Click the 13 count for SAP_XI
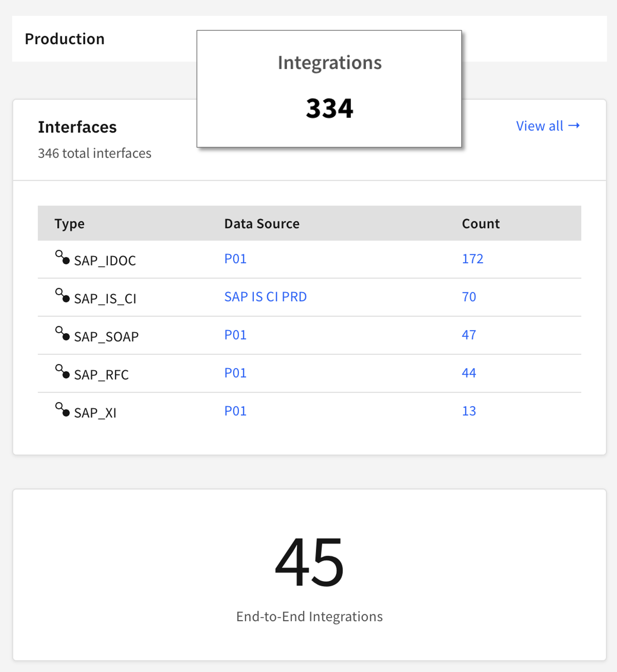617x672 pixels. [x=469, y=411]
